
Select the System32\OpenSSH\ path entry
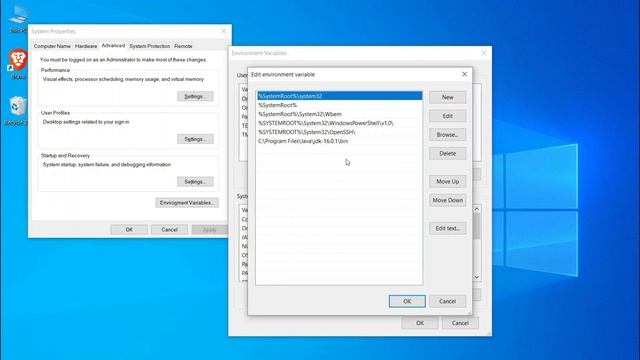point(339,132)
